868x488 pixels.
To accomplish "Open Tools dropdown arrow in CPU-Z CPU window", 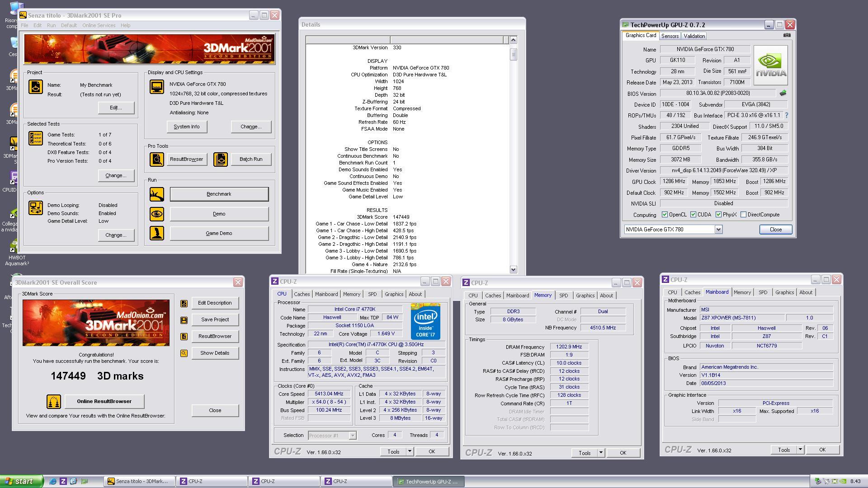I will tap(410, 451).
